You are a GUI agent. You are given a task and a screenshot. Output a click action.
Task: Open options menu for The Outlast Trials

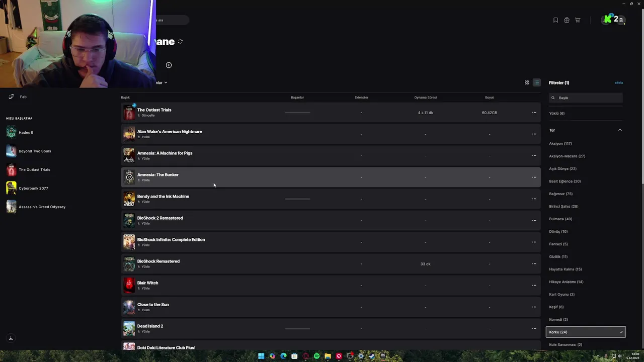[x=534, y=113]
